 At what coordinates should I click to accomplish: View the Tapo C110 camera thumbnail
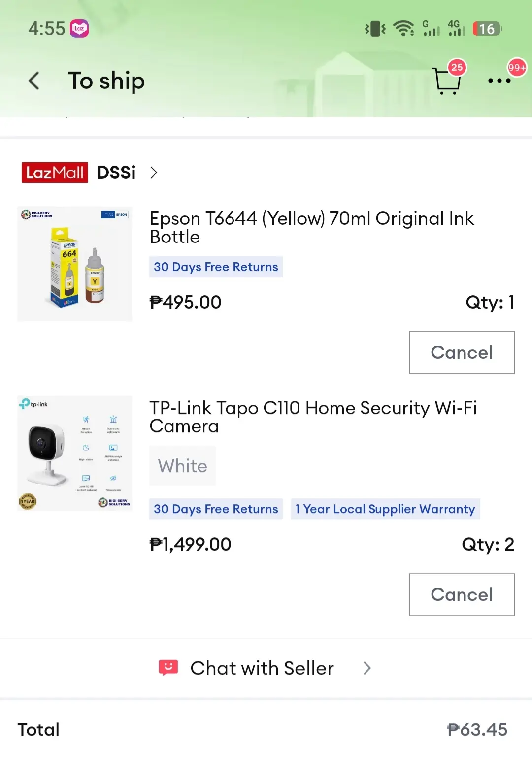(x=75, y=453)
